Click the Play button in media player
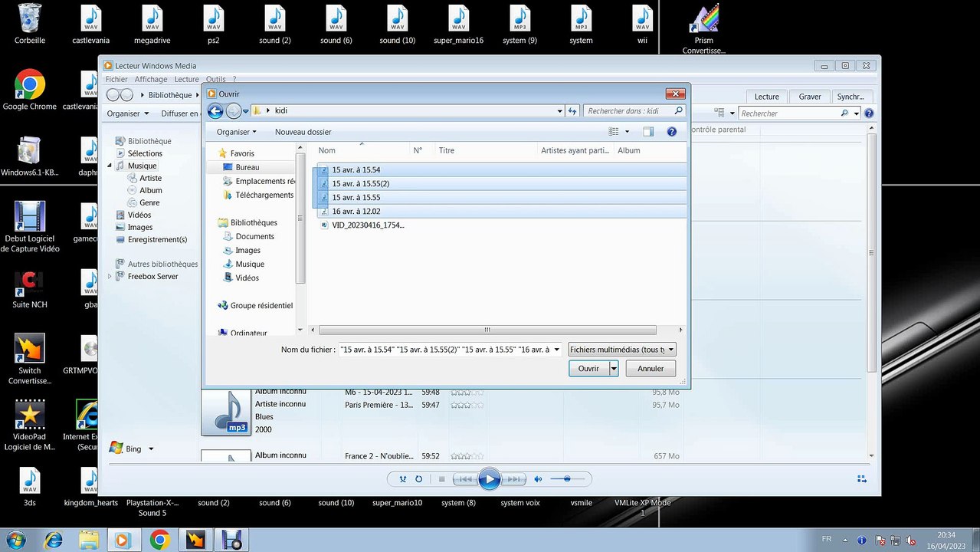 click(489, 480)
